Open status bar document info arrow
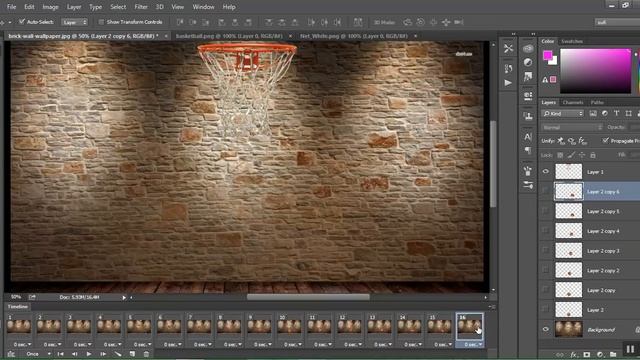The width and height of the screenshot is (640, 360). tap(124, 298)
